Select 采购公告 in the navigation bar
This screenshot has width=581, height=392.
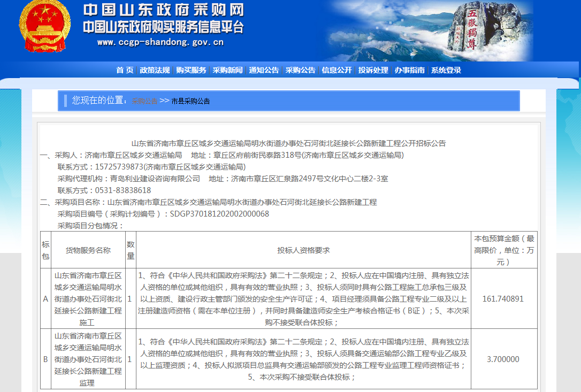(300, 70)
